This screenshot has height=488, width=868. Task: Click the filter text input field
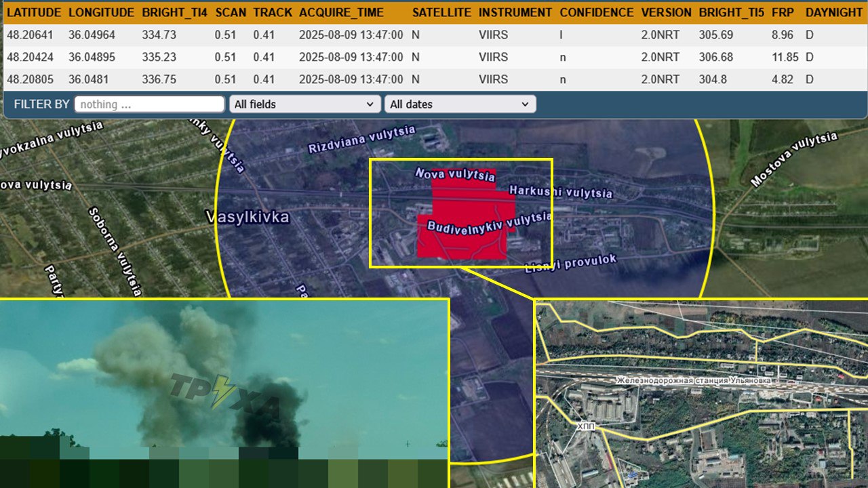pyautogui.click(x=149, y=104)
